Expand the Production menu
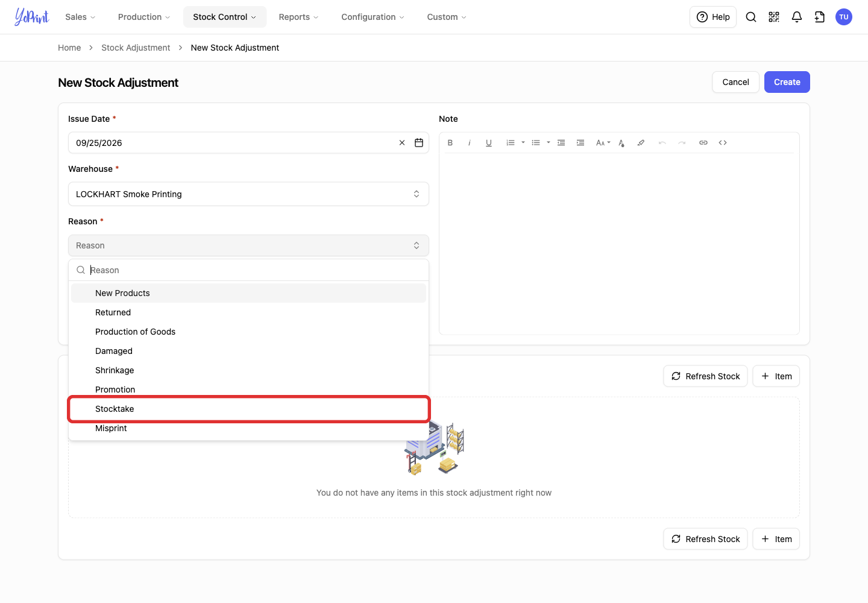This screenshot has height=603, width=868. (x=144, y=17)
